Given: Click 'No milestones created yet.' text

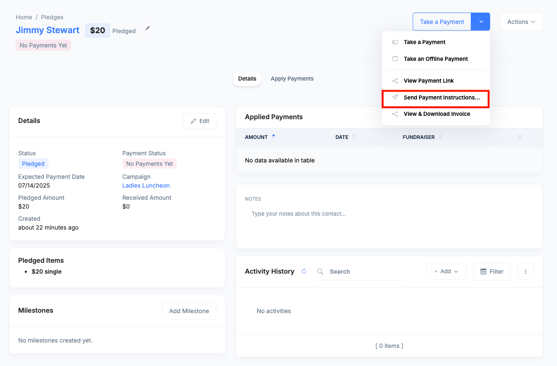Looking at the screenshot, I should 55,340.
